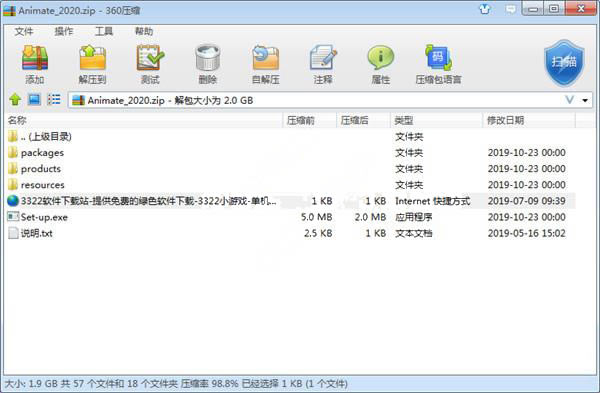Viewport: 600px width, 393px height.
Task: Open the Comment (注释) tool
Action: (323, 58)
